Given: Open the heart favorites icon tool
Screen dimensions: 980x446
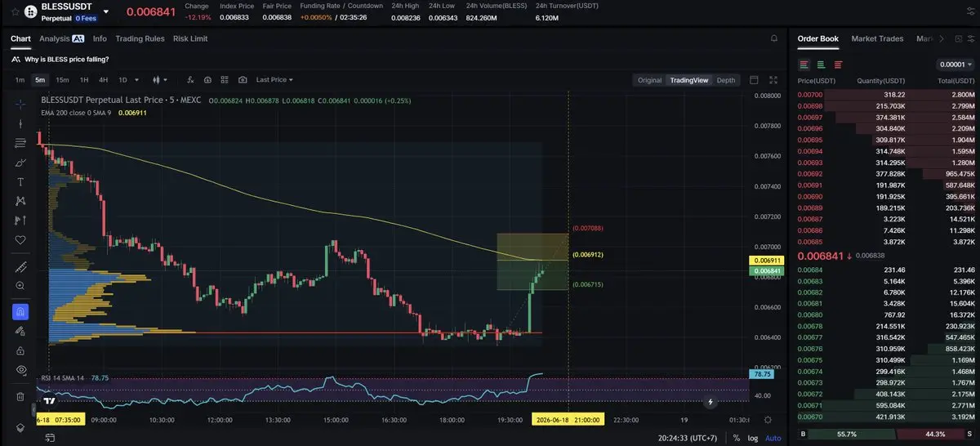Looking at the screenshot, I should coord(20,240).
